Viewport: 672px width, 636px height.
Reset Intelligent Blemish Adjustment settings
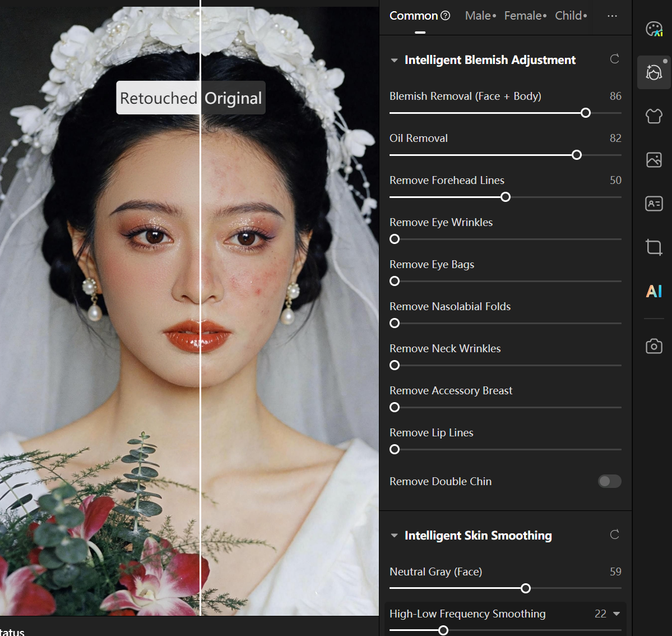pos(614,59)
